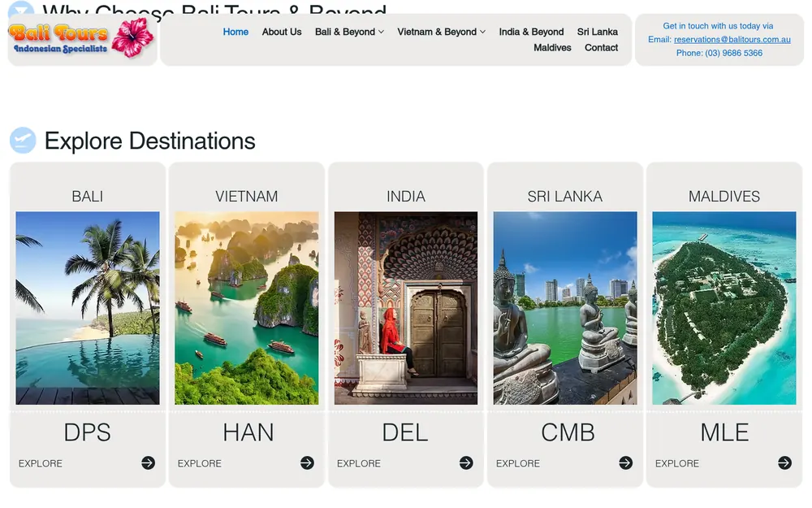Open the Sri Lanka Buddha statues photo

[565, 308]
